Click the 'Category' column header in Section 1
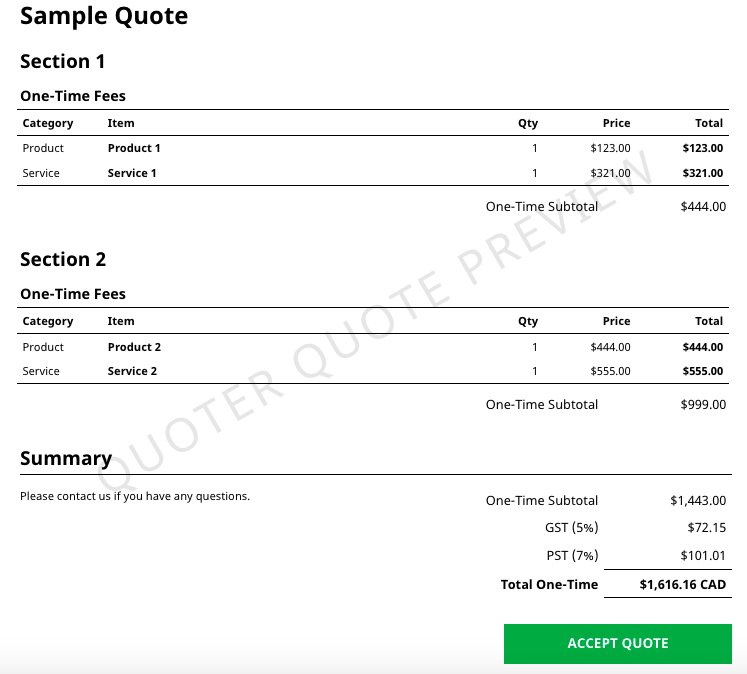The height and width of the screenshot is (674, 747). 48,123
